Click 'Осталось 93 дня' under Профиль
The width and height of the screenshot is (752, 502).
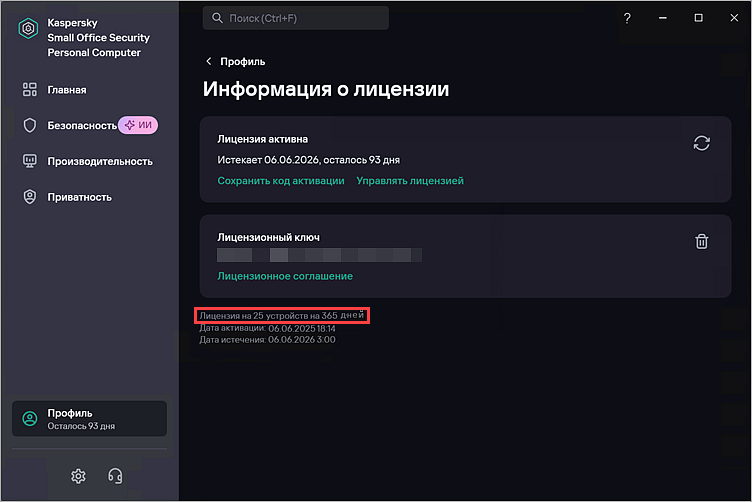81,426
